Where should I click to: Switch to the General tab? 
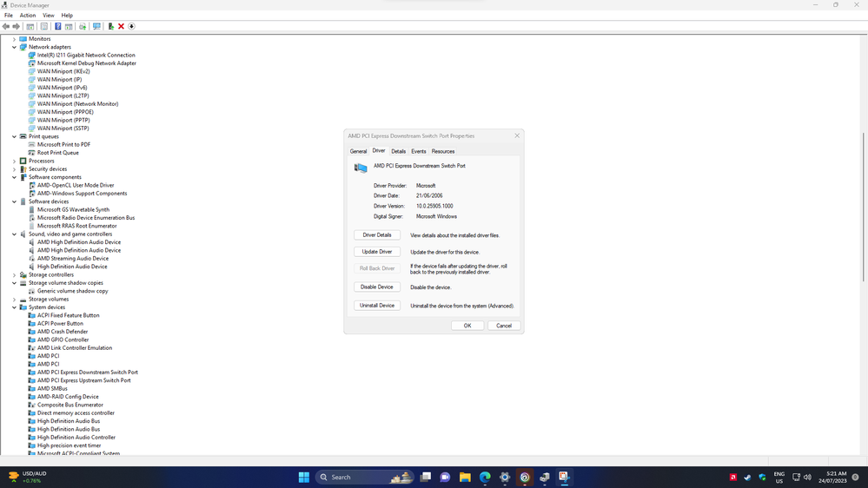pyautogui.click(x=358, y=151)
